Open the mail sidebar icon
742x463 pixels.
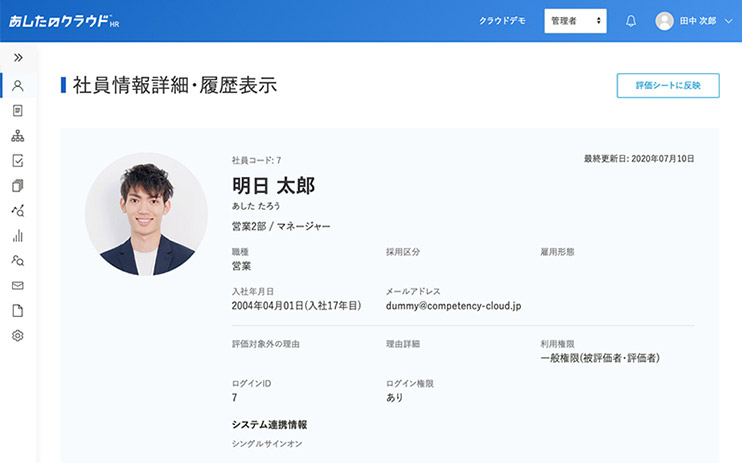coord(18,285)
